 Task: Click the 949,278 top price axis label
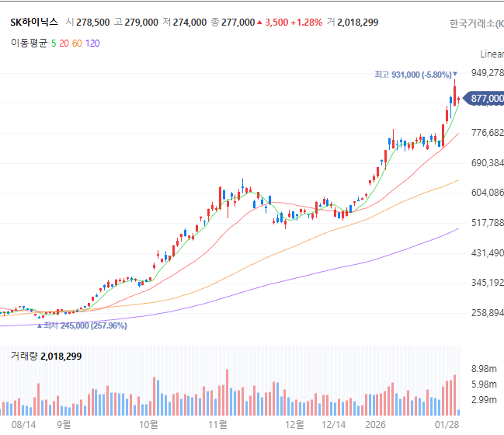click(x=487, y=73)
